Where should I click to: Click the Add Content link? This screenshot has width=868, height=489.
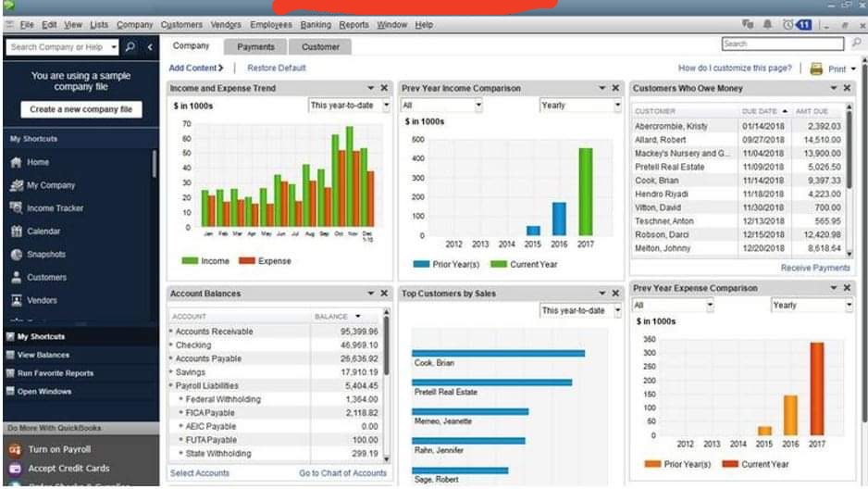click(196, 69)
